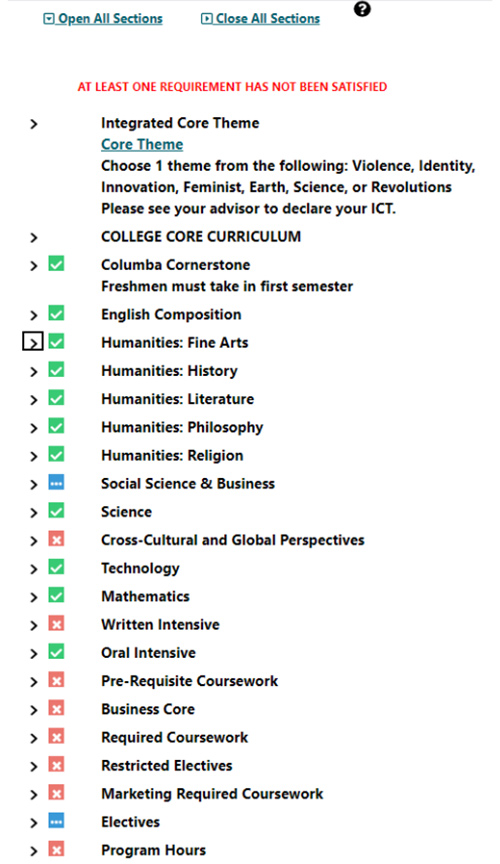Click the blue in-progress icon beside Social Science & Business
This screenshot has height=864, width=500.
[x=56, y=482]
